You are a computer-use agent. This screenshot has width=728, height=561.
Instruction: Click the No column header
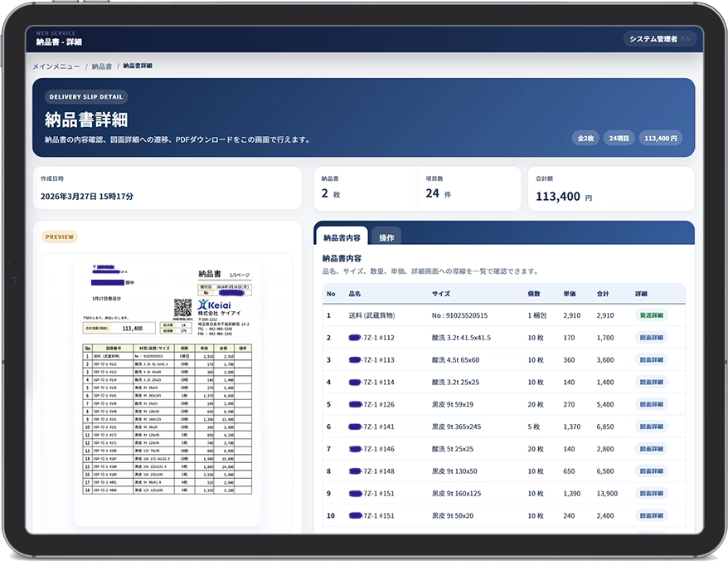[x=331, y=294]
